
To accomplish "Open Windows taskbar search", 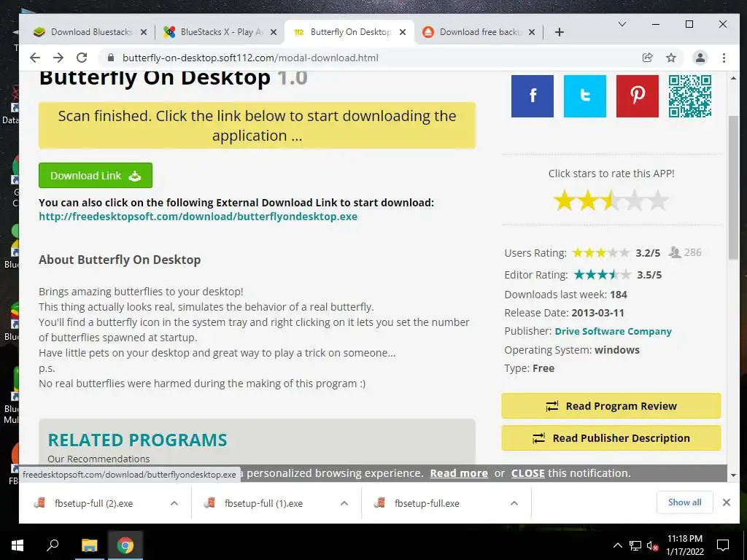I will point(53,545).
